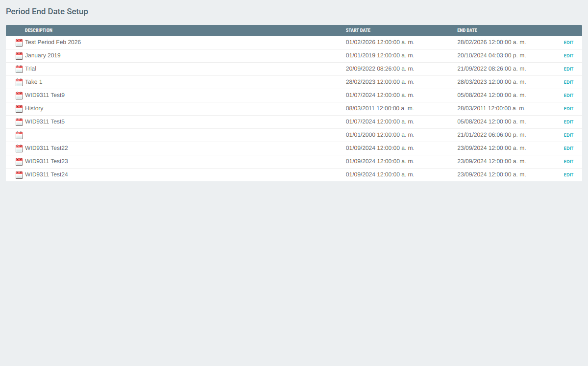Click Edit on the History row
Screen dimensions: 588x366
[x=568, y=109]
